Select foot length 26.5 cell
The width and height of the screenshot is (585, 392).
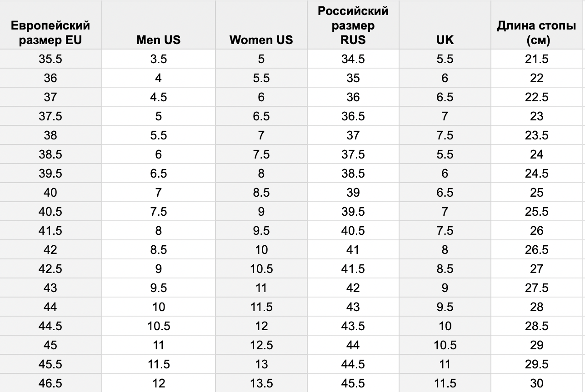pos(537,250)
